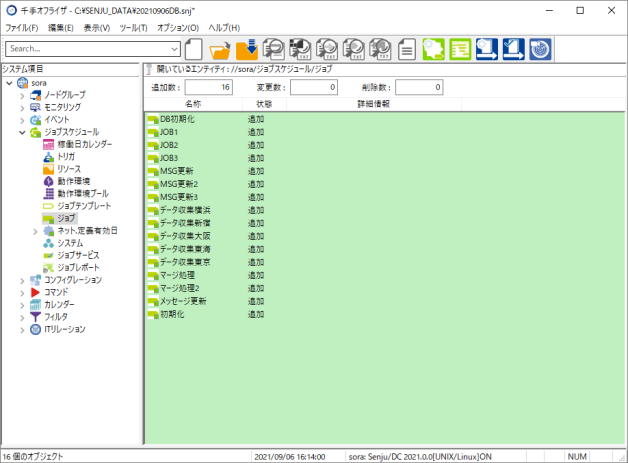Click the green gear with tag toolbar icon

tap(433, 49)
